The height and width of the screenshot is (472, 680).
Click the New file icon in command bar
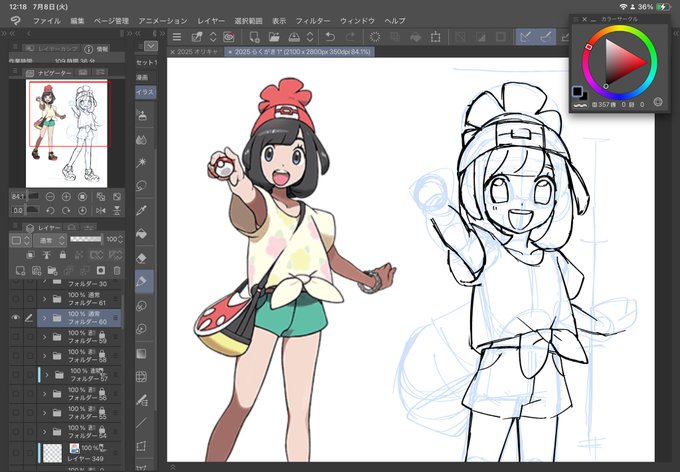coord(255,37)
